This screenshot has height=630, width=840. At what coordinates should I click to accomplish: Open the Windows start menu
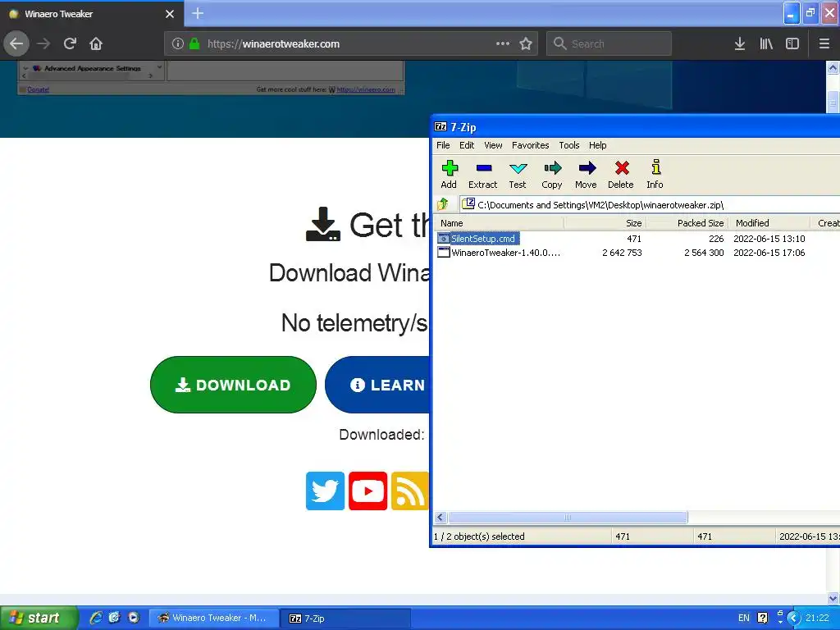39,618
